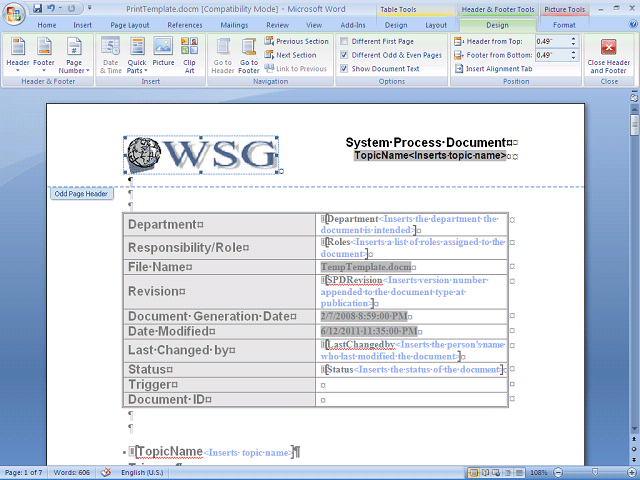Click TempTemplate.docm field text
The height and width of the screenshot is (480, 640).
point(366,267)
